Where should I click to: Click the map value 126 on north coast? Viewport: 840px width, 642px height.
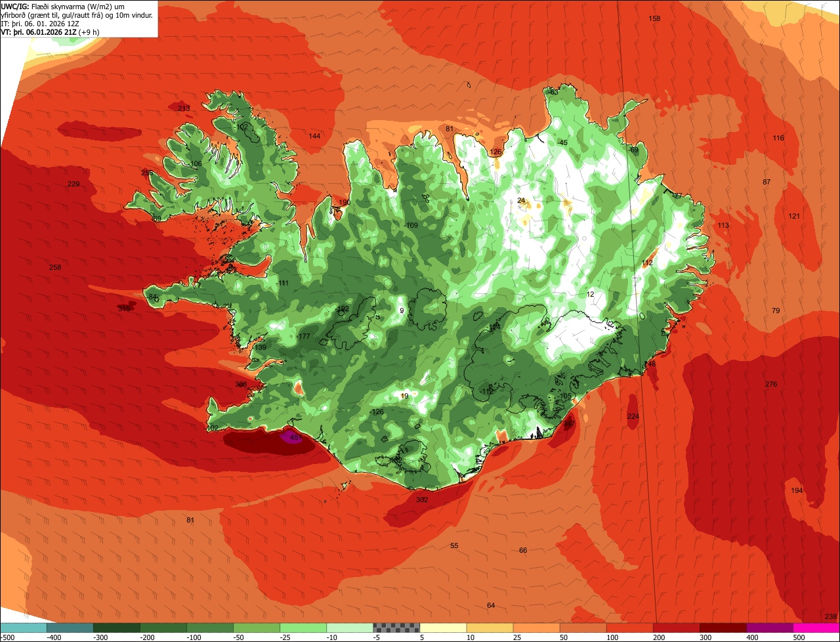point(495,152)
